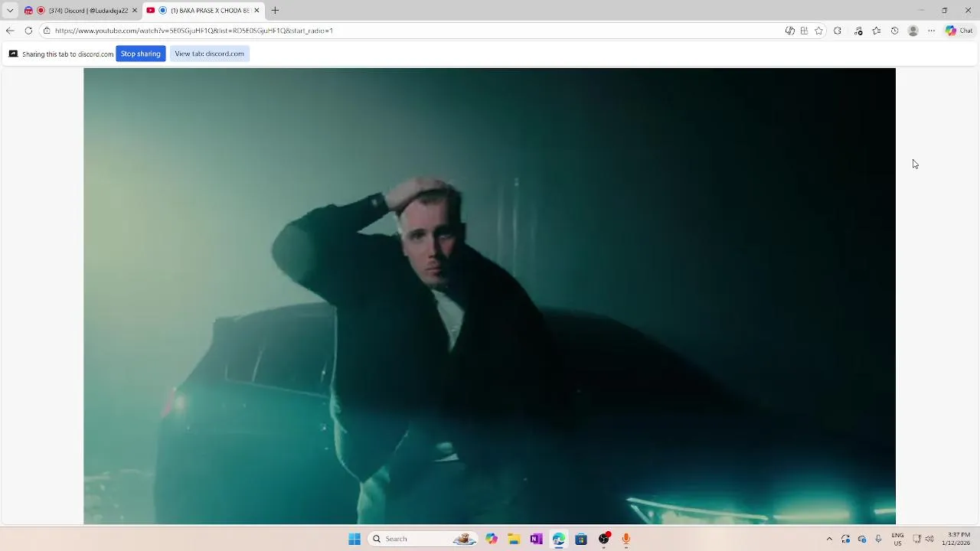Click the YouTube video player

click(x=489, y=296)
